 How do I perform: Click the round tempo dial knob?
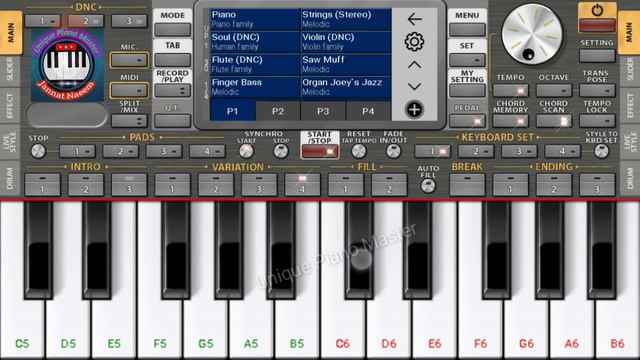pyautogui.click(x=532, y=34)
